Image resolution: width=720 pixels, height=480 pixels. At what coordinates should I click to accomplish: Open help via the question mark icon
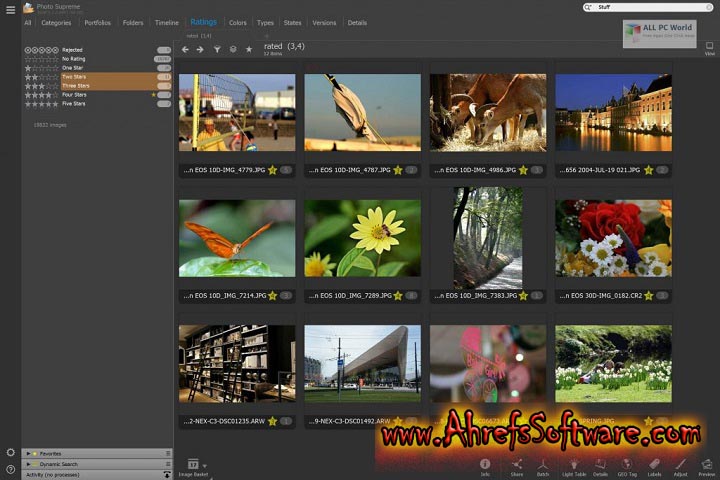11,469
